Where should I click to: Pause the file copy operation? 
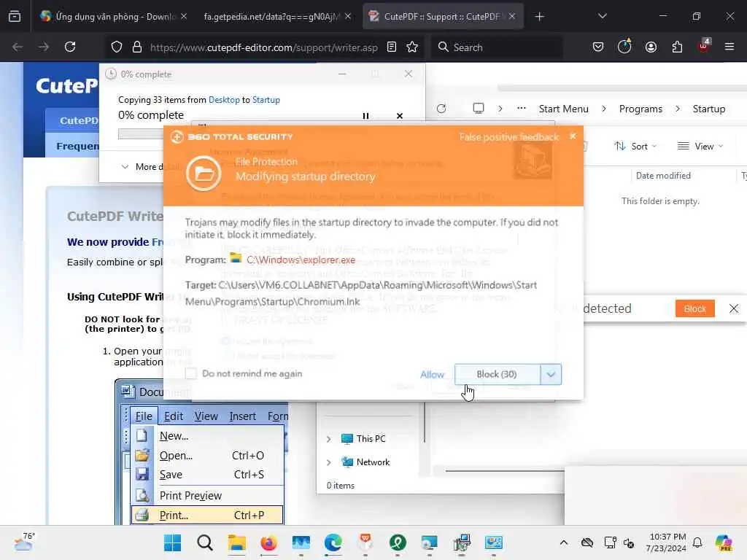click(x=365, y=116)
